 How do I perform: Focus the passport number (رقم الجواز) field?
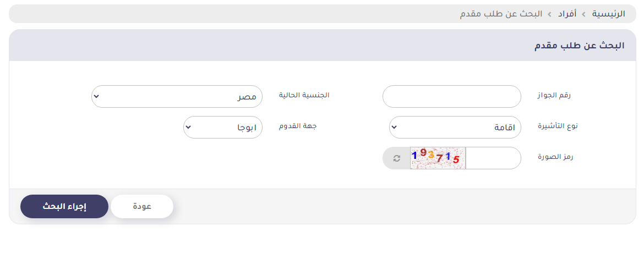[452, 96]
